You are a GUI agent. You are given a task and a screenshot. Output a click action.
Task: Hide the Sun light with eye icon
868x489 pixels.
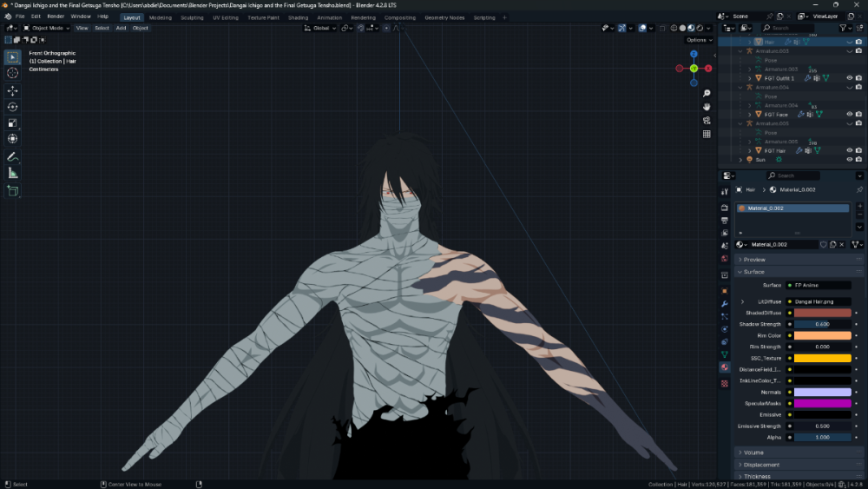pyautogui.click(x=849, y=160)
